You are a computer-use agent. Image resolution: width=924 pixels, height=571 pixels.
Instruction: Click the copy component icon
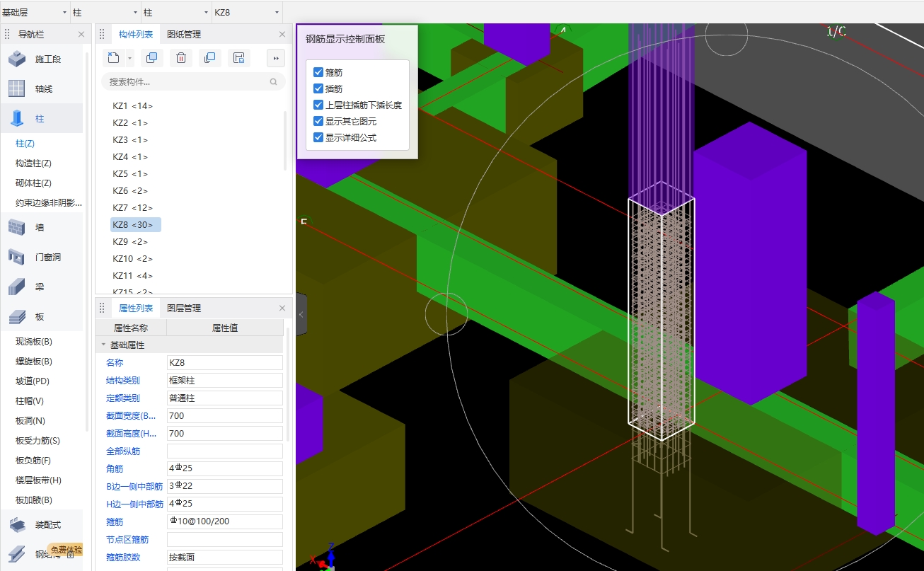point(151,58)
